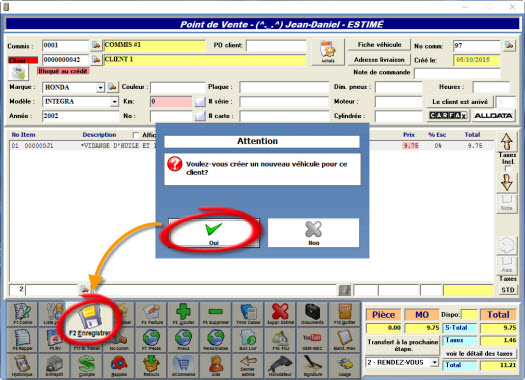Open the Documents briefcase icon
Screen dimensions: 525x380
(x=312, y=314)
